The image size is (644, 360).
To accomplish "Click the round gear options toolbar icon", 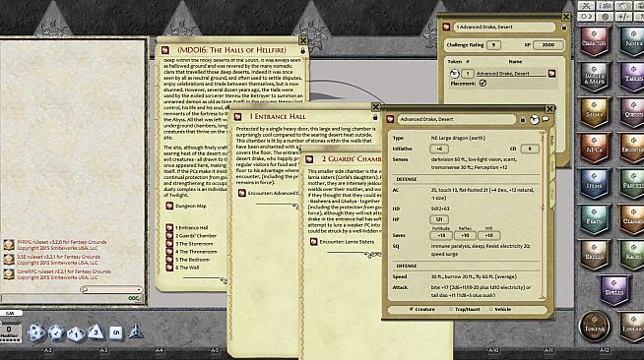I will (605, 17).
